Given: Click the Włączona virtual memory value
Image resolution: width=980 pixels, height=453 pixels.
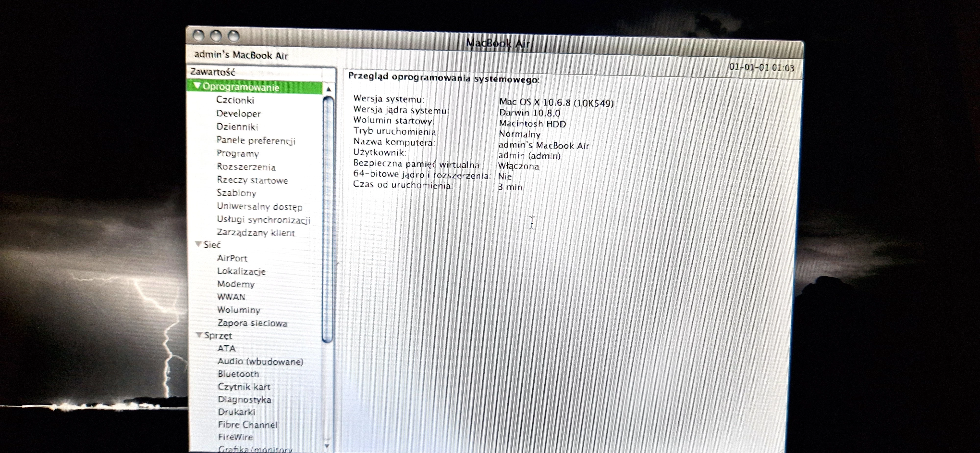Looking at the screenshot, I should coord(518,166).
